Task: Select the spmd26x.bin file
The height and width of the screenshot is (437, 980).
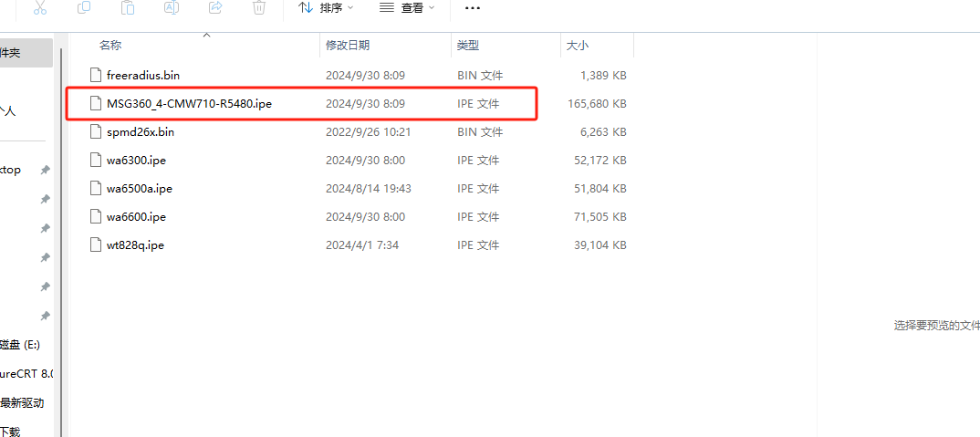Action: tap(140, 131)
